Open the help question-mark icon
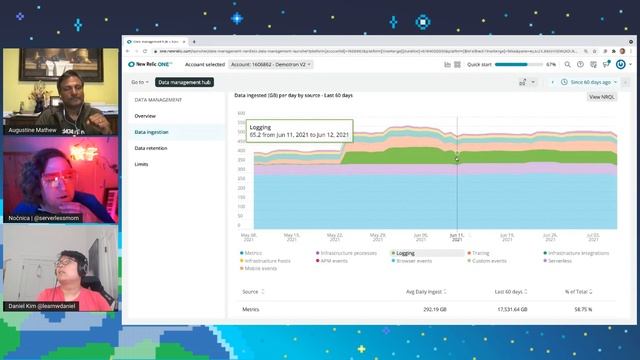640x360 pixels. 580,64
